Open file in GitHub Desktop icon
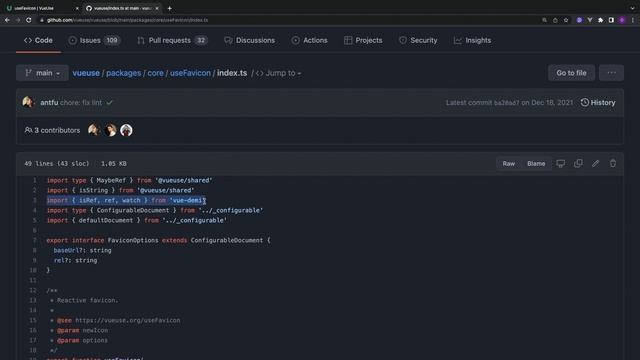The image size is (640, 360). pos(561,163)
